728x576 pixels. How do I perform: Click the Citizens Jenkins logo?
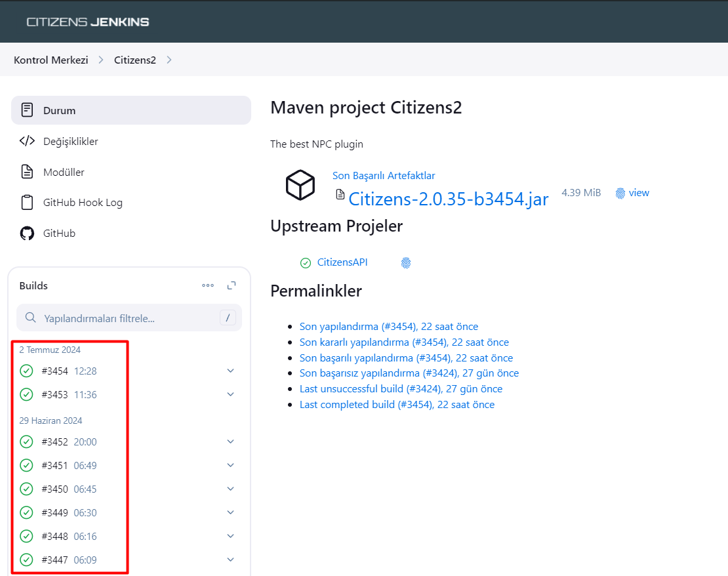(x=88, y=22)
